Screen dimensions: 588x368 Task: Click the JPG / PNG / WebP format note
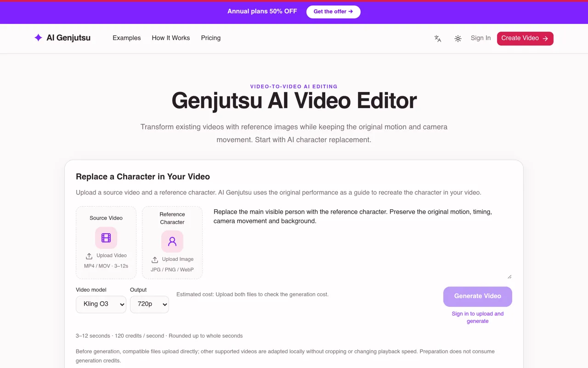(172, 270)
